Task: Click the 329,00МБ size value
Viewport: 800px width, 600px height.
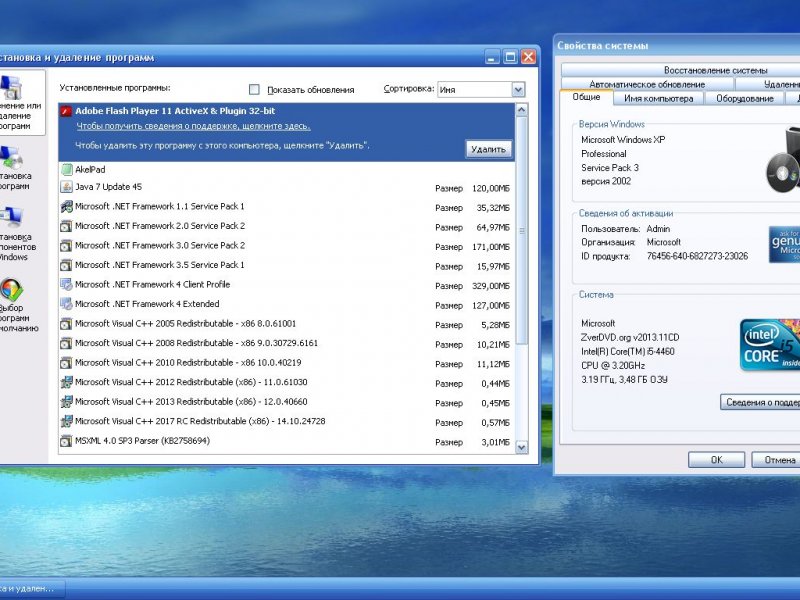Action: click(x=491, y=286)
